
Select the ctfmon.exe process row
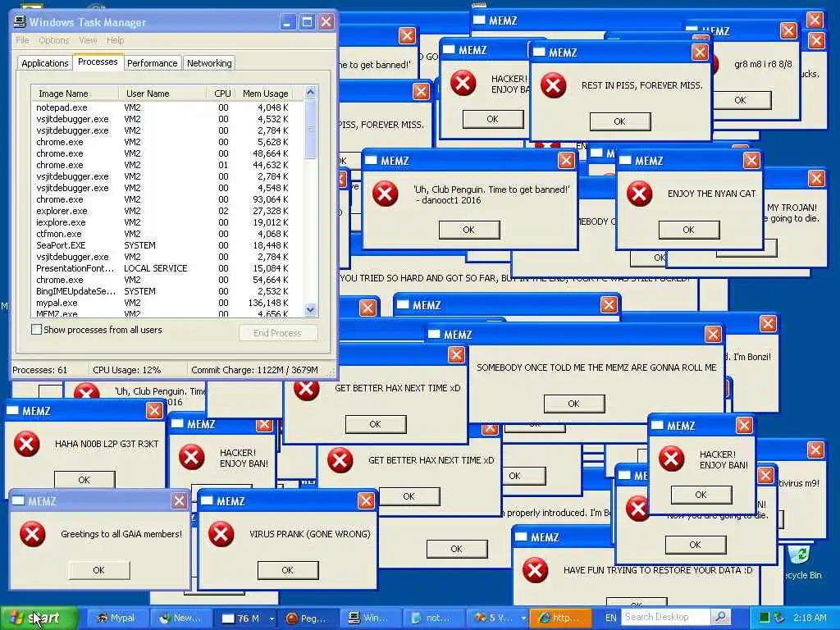[x=167, y=234]
